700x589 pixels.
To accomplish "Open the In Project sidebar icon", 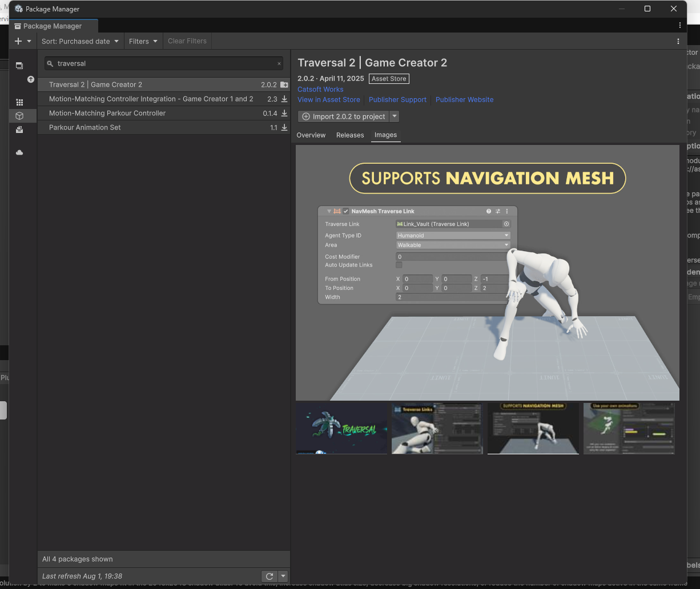I will tap(19, 66).
